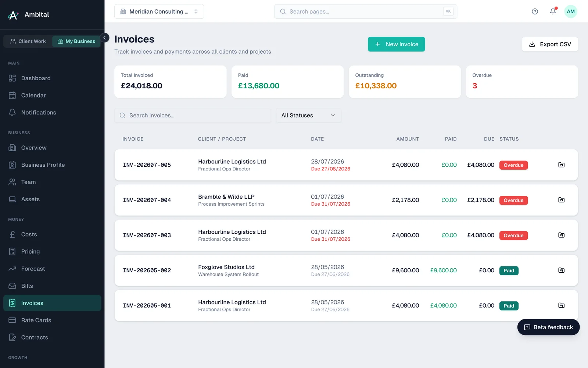Open Costs page in sidebar
Screen dimensions: 588x368
[52, 234]
